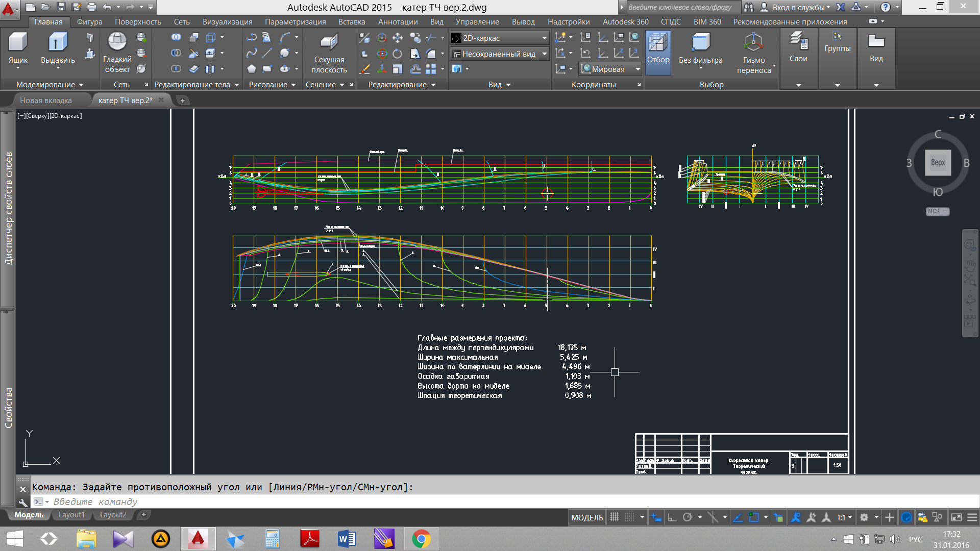Open Microsoft Word from the taskbar
The image size is (980, 551).
pyautogui.click(x=347, y=539)
